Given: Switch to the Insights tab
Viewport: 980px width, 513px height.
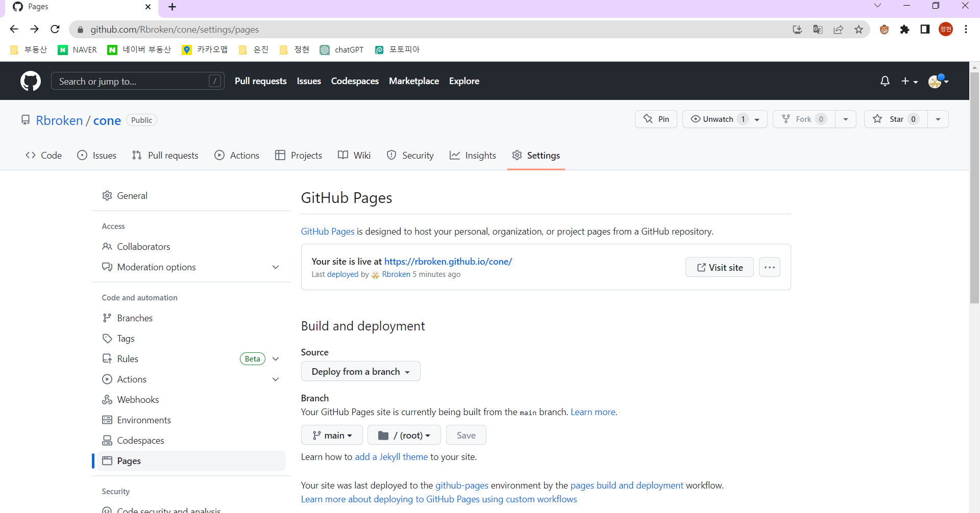Looking at the screenshot, I should pos(473,156).
